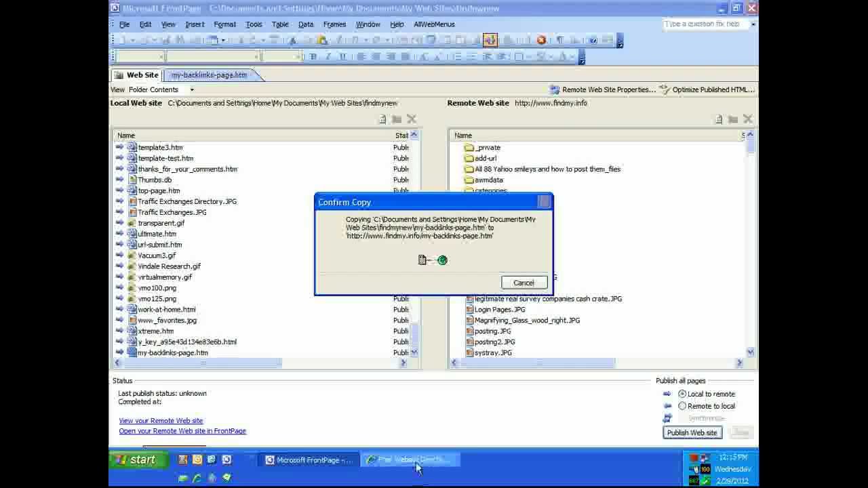Open the View Folder Contents dropdown
The width and height of the screenshot is (868, 488).
pyautogui.click(x=192, y=89)
